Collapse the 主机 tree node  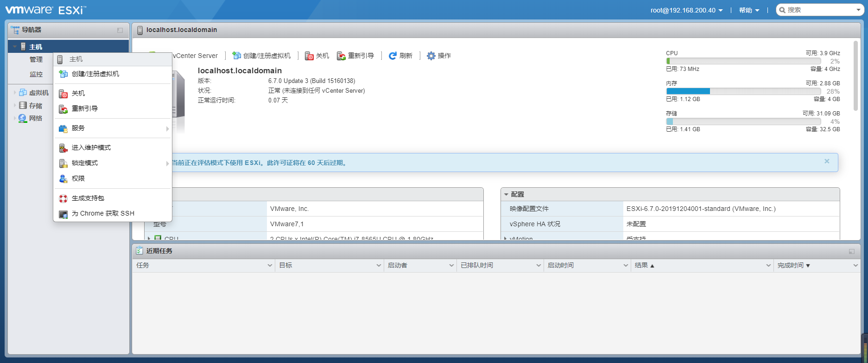[15, 47]
